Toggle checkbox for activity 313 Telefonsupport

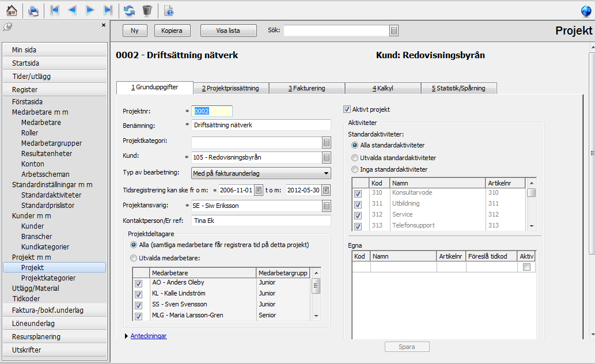coord(358,226)
